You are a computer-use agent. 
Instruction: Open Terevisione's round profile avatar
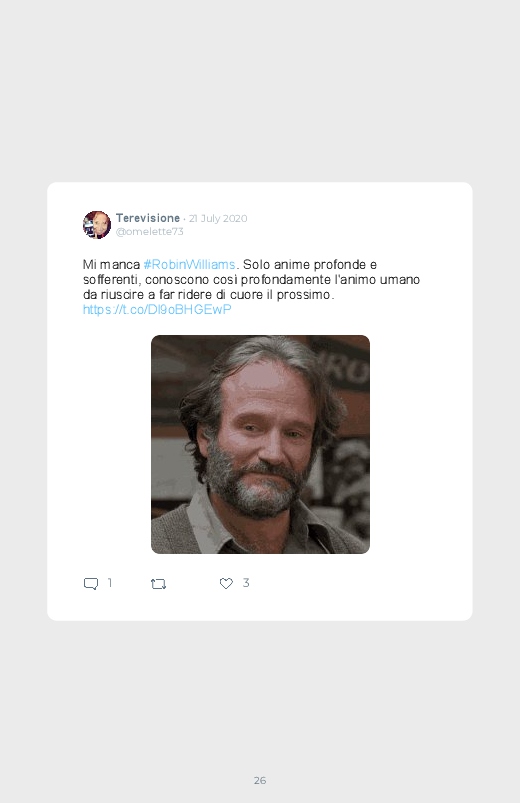pos(97,224)
